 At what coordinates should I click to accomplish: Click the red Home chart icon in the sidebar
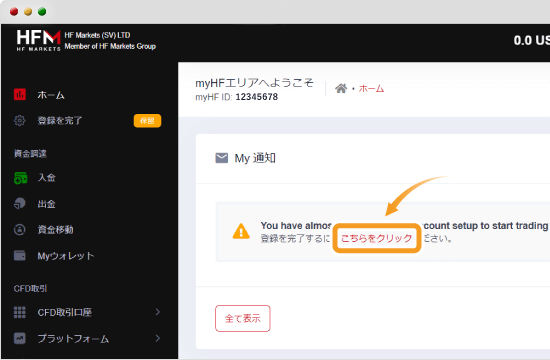[x=20, y=94]
